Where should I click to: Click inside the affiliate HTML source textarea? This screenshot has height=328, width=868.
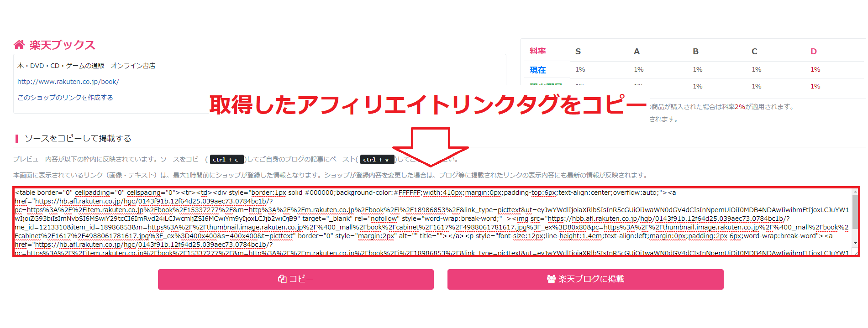432,222
